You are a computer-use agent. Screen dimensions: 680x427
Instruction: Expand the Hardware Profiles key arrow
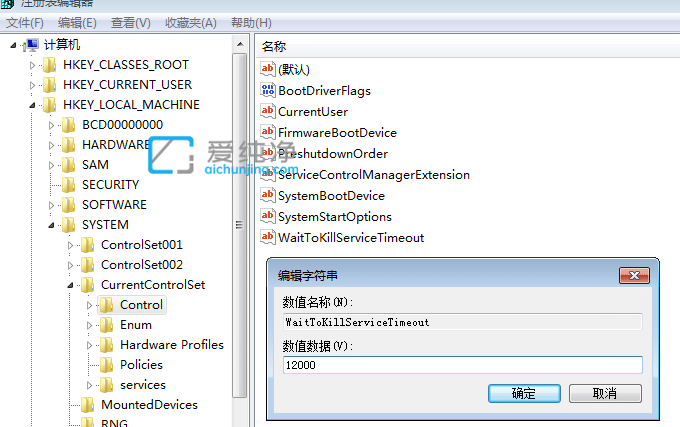(90, 345)
